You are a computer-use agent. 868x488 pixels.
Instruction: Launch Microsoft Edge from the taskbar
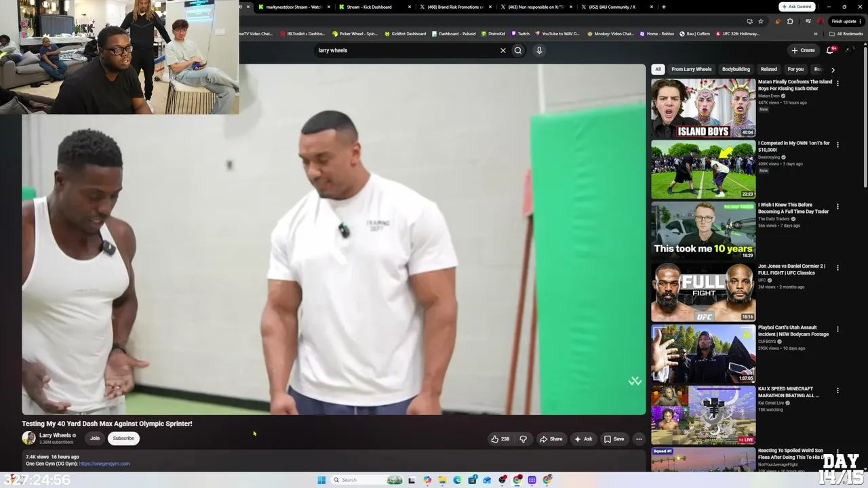coord(457,480)
